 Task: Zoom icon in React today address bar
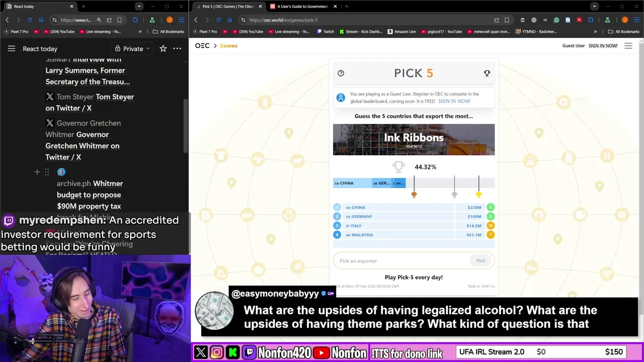99,20
